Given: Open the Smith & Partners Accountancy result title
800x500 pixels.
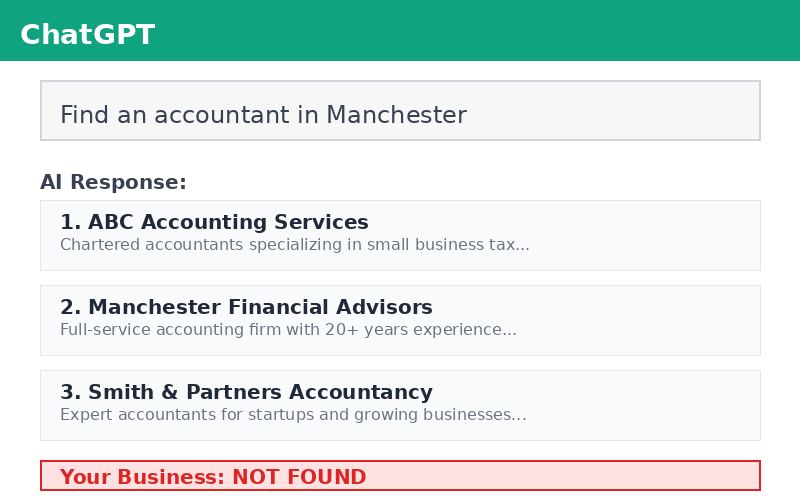Looking at the screenshot, I should [260, 393].
